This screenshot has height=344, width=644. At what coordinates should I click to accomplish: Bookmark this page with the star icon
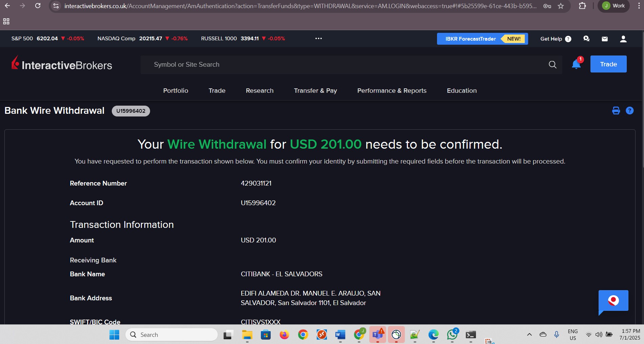(x=561, y=6)
